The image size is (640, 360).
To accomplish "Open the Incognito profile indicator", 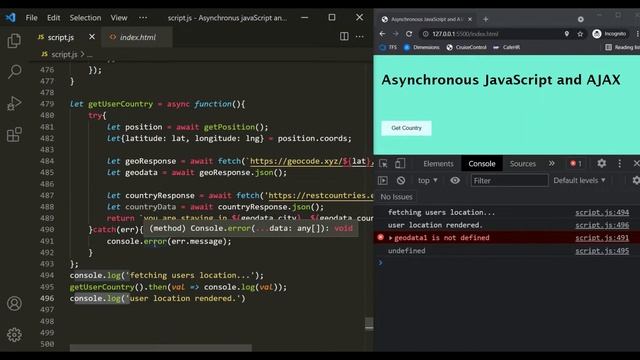I will tap(609, 34).
